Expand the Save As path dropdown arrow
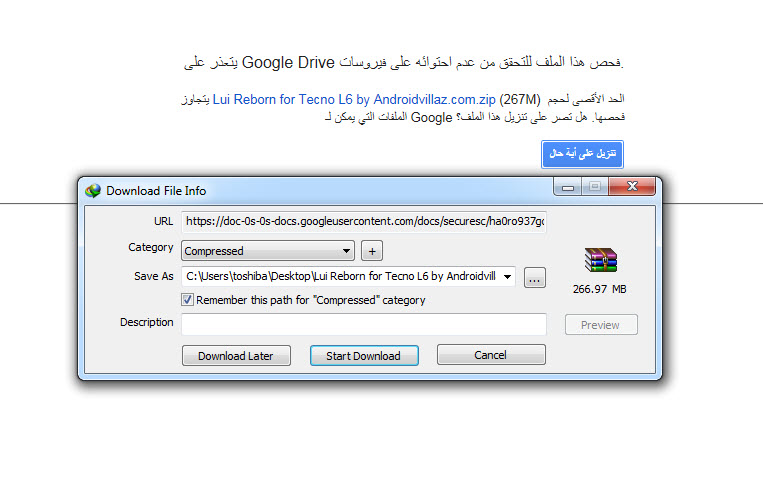This screenshot has width=763, height=483. point(508,277)
